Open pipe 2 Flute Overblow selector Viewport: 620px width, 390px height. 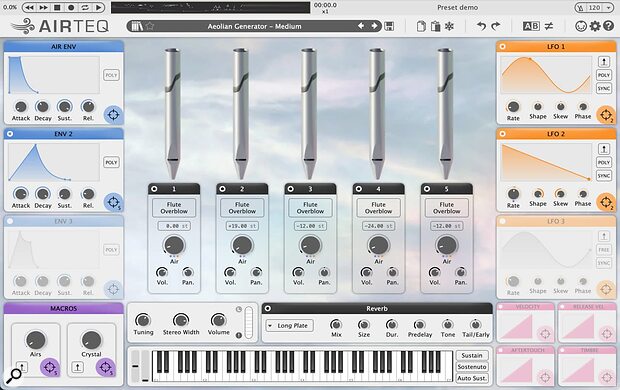[242, 208]
